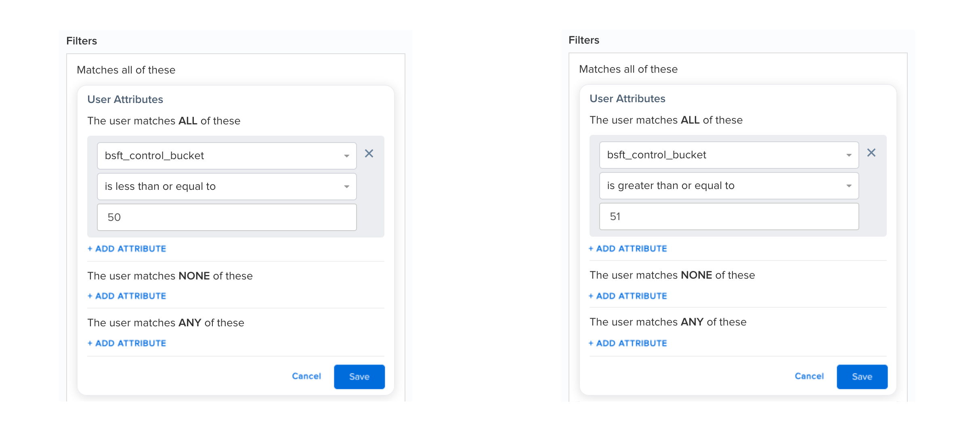Save the right filter panel
This screenshot has height=441, width=980.
point(862,377)
